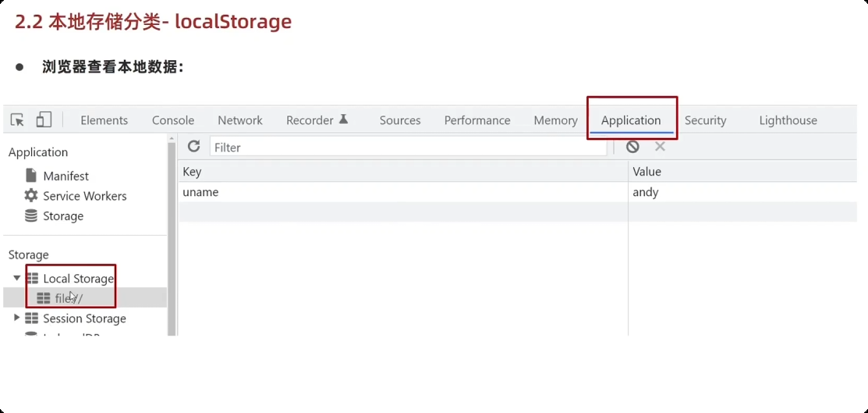This screenshot has height=413, width=868.
Task: Click the Local Storage table icon
Action: click(33, 278)
